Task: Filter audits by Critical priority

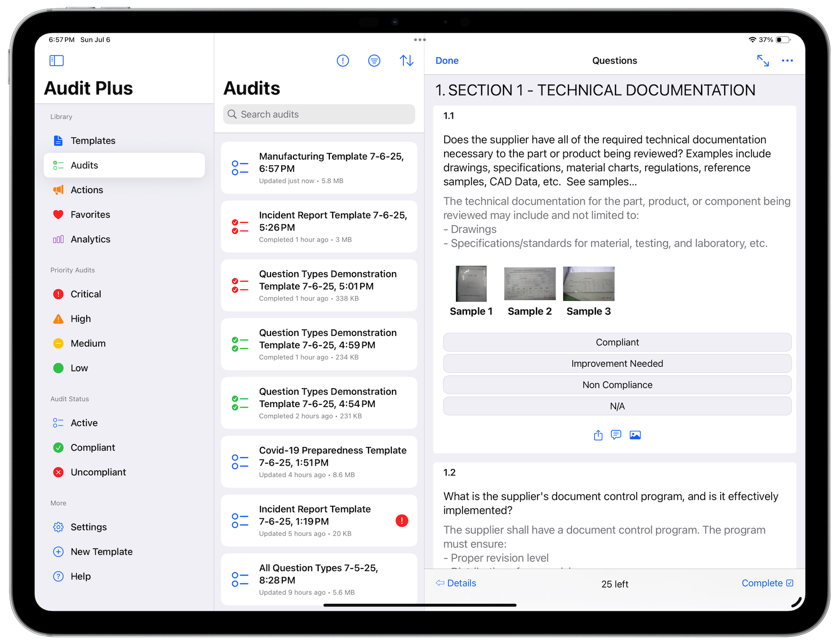Action: pyautogui.click(x=124, y=294)
